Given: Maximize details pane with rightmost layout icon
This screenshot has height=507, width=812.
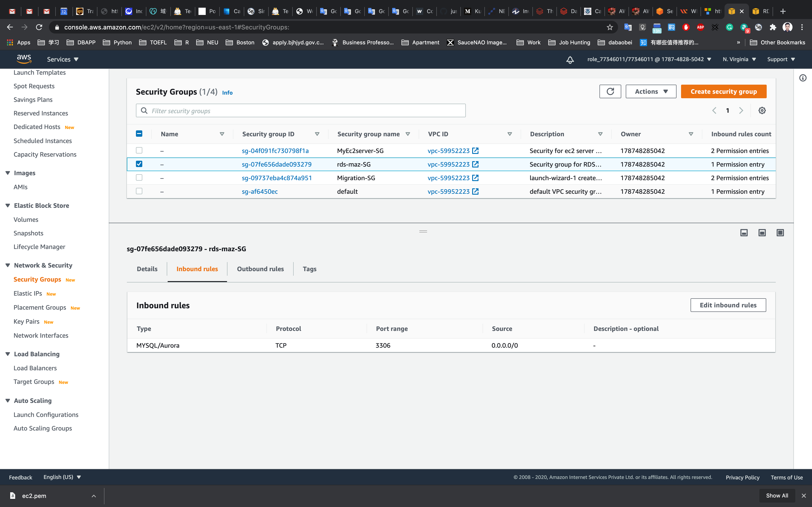Looking at the screenshot, I should [x=780, y=233].
